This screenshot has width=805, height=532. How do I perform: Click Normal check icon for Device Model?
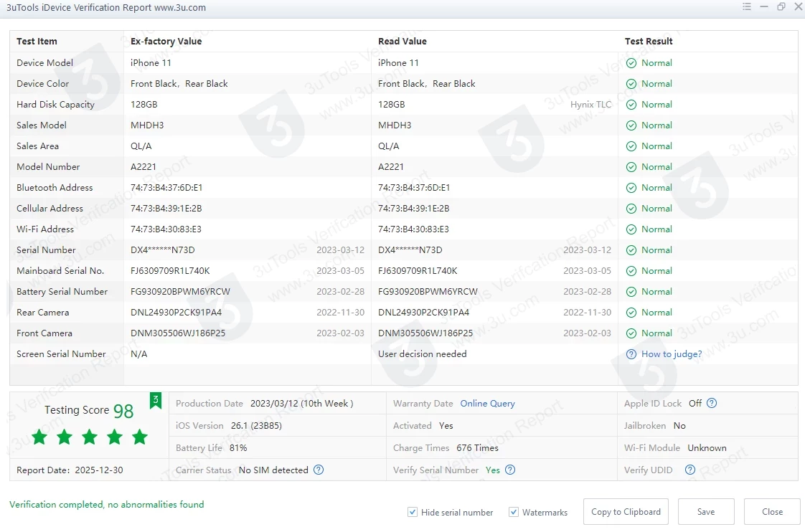pyautogui.click(x=631, y=63)
